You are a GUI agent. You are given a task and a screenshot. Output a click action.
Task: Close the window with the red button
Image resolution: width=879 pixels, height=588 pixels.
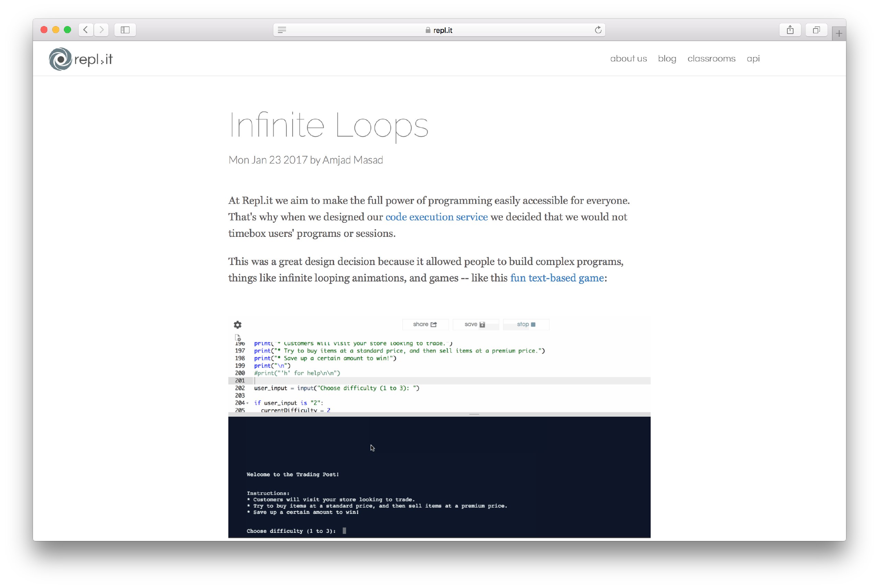click(x=44, y=30)
